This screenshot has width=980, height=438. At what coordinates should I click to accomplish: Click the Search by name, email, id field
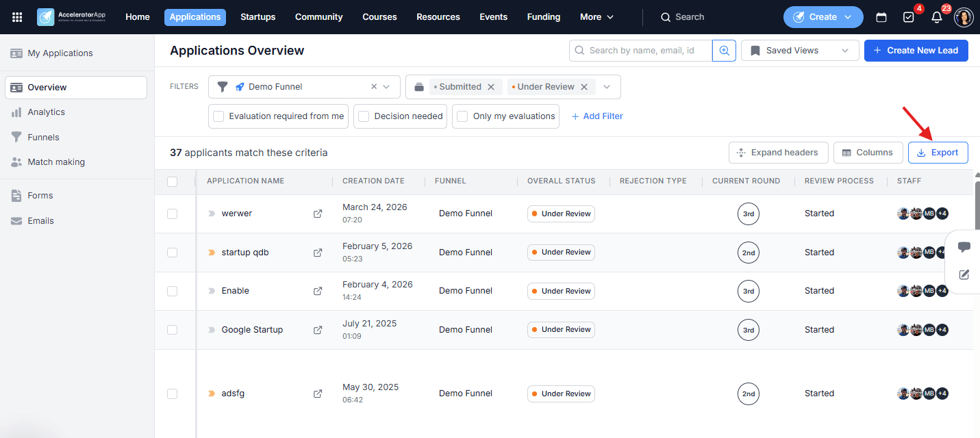pos(640,51)
